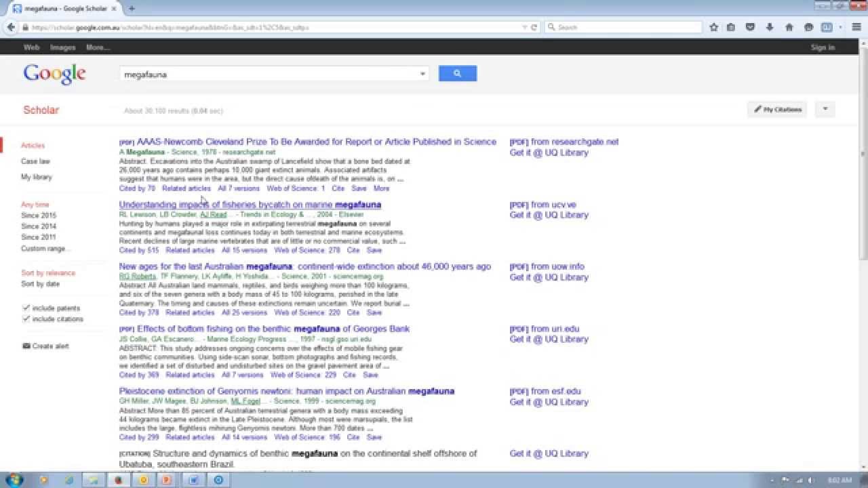Click the volume icon in system tray
The width and height of the screenshot is (868, 488).
811,480
